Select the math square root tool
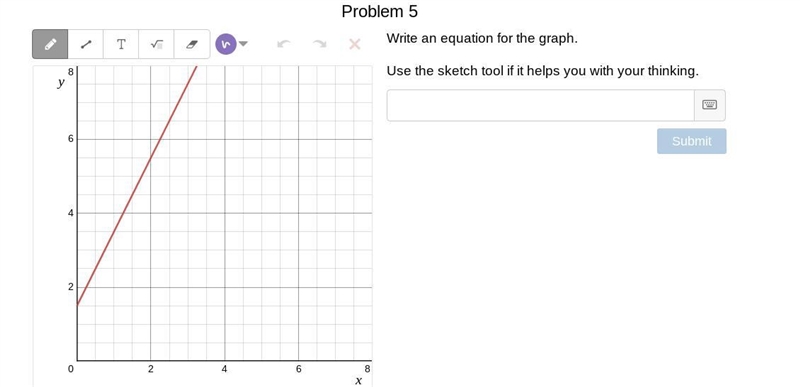Screen dimensions: 800x387 (x=156, y=44)
